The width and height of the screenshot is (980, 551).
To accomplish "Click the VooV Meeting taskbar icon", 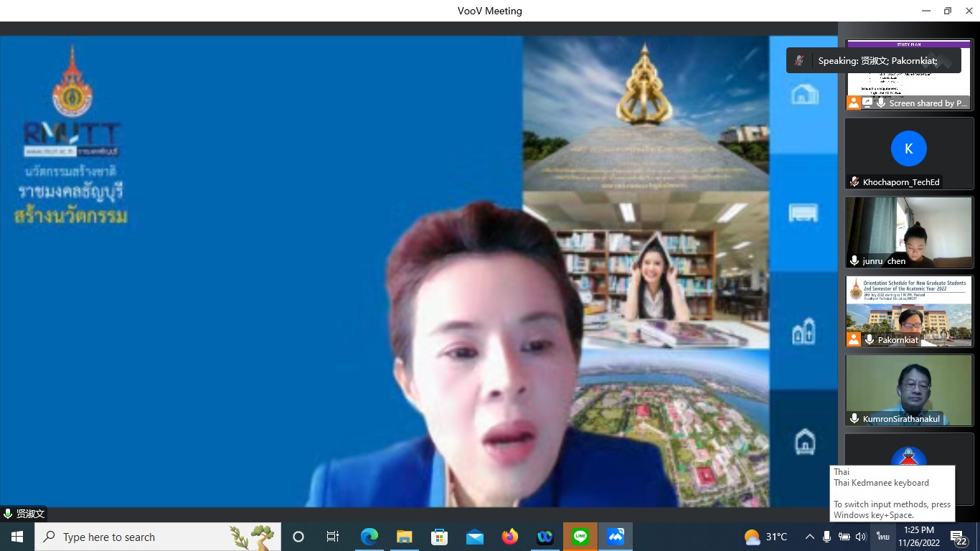I will coord(615,537).
